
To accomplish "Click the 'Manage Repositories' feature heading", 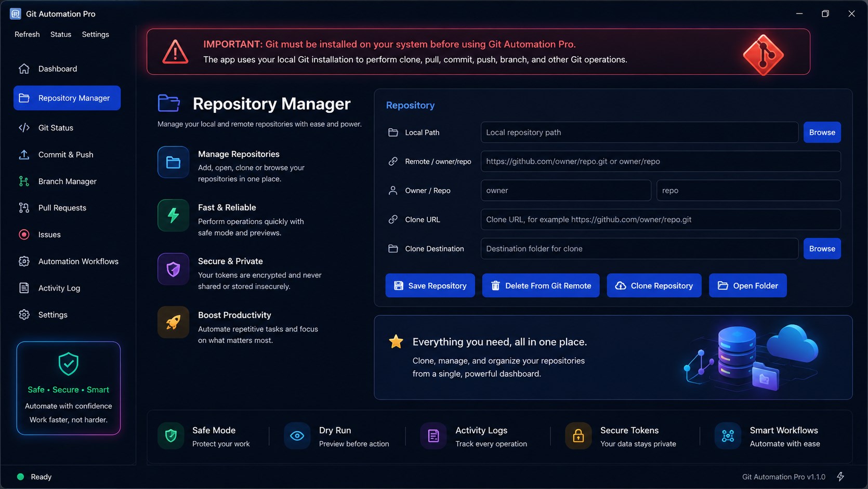I will (x=239, y=154).
